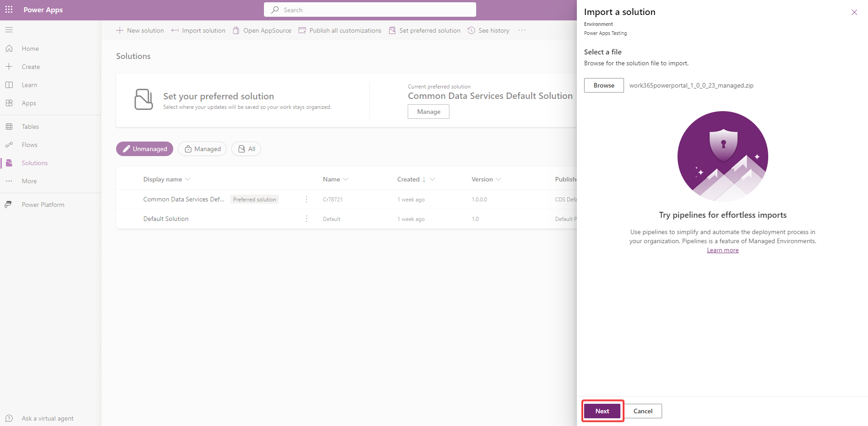Click the Cancel button
Image resolution: width=868 pixels, height=426 pixels.
click(x=643, y=411)
